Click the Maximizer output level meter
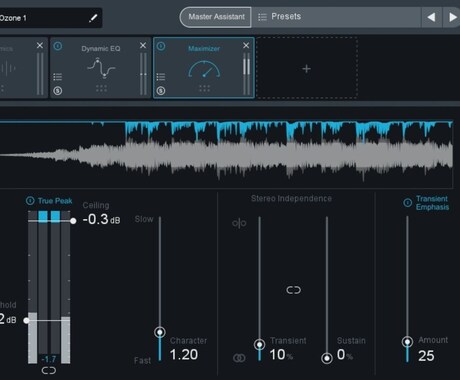Image resolution: width=460 pixels, height=380 pixels. (x=247, y=73)
